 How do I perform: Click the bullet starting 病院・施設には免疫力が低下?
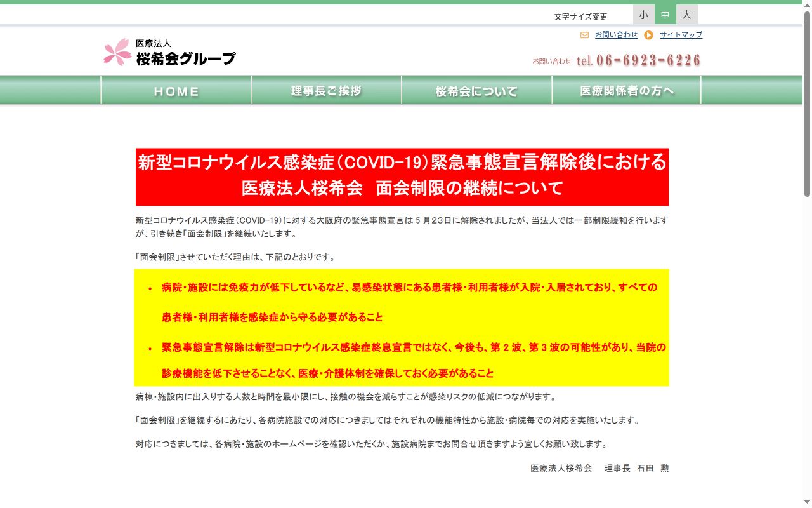(x=409, y=302)
